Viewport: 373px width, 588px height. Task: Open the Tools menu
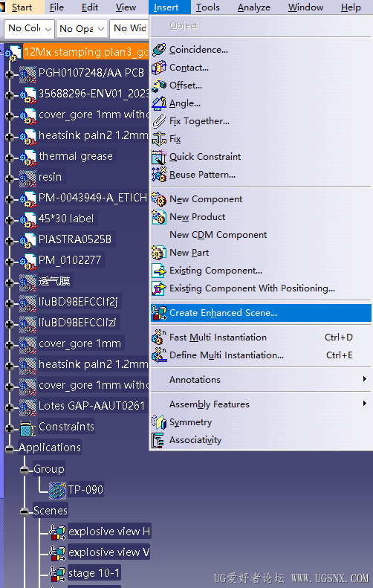(208, 7)
